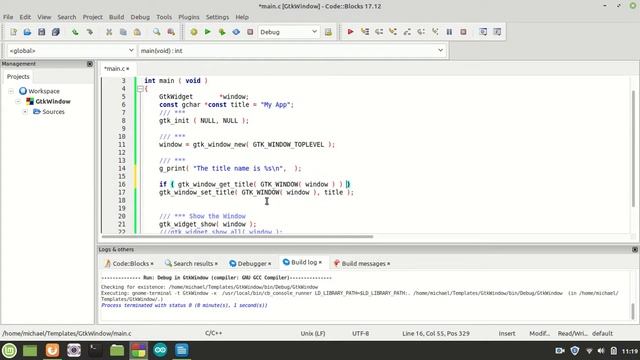Collapse the GtkWindow project node

click(x=18, y=101)
